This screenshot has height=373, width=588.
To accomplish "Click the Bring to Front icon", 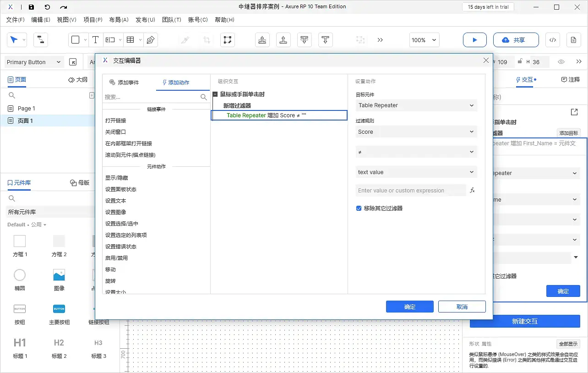I will (x=262, y=40).
